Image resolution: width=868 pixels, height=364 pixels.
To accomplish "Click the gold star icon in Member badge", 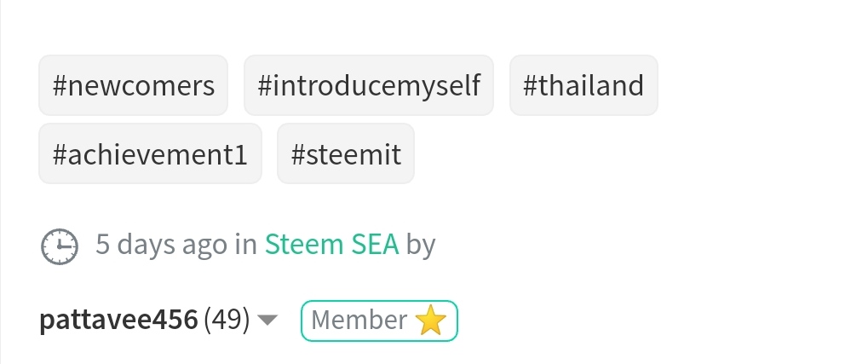I will [x=431, y=321].
